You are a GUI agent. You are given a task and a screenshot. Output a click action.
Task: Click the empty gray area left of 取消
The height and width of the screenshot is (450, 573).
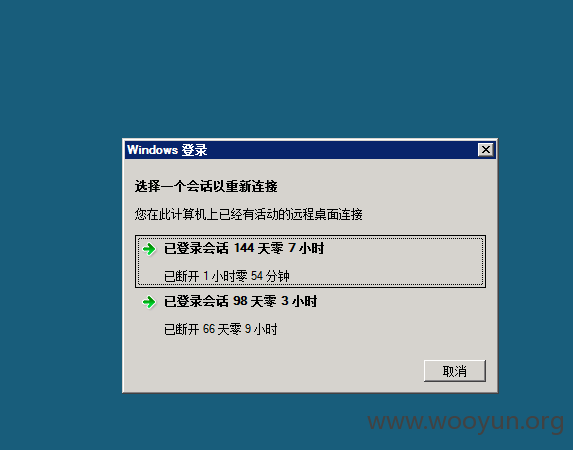tap(274, 371)
